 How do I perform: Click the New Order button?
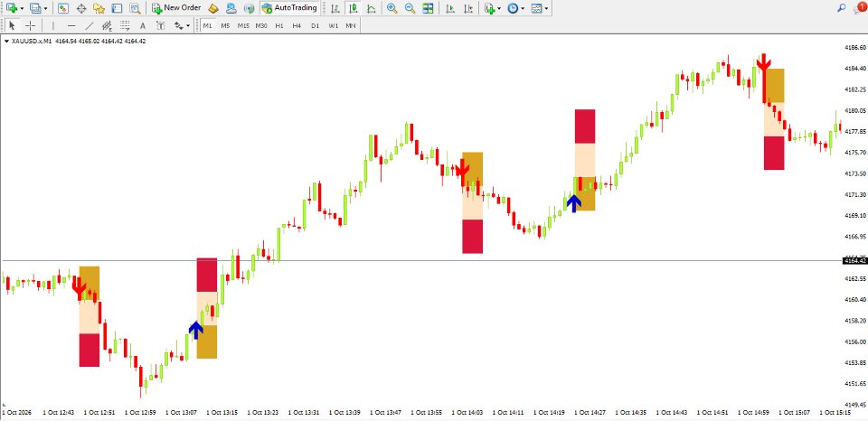[x=176, y=8]
